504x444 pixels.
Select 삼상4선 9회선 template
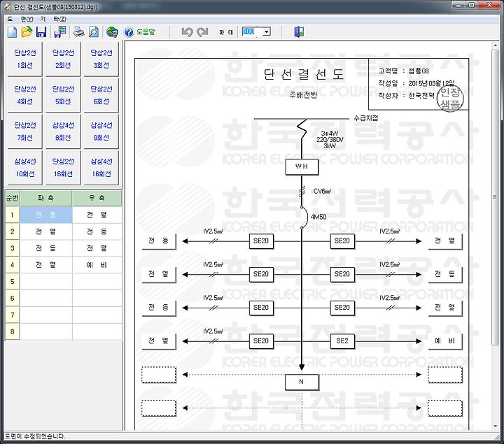pos(101,131)
